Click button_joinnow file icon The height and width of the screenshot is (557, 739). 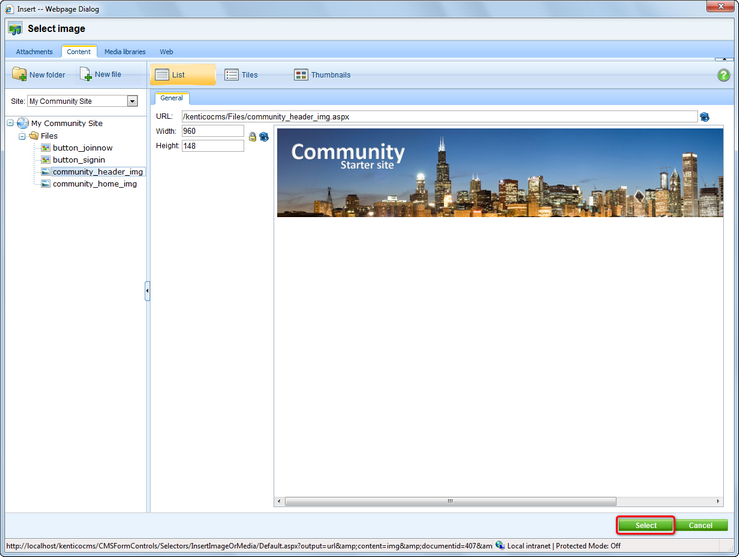coord(46,147)
